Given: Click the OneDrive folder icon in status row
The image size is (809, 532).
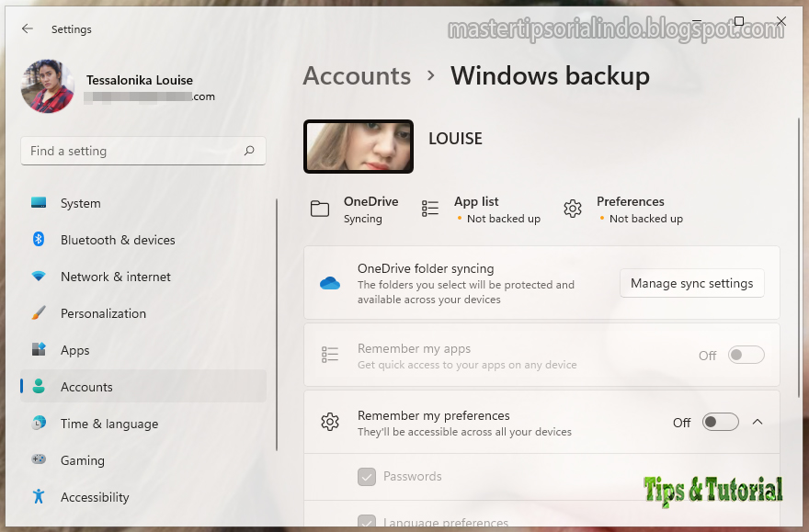Looking at the screenshot, I should (x=320, y=209).
